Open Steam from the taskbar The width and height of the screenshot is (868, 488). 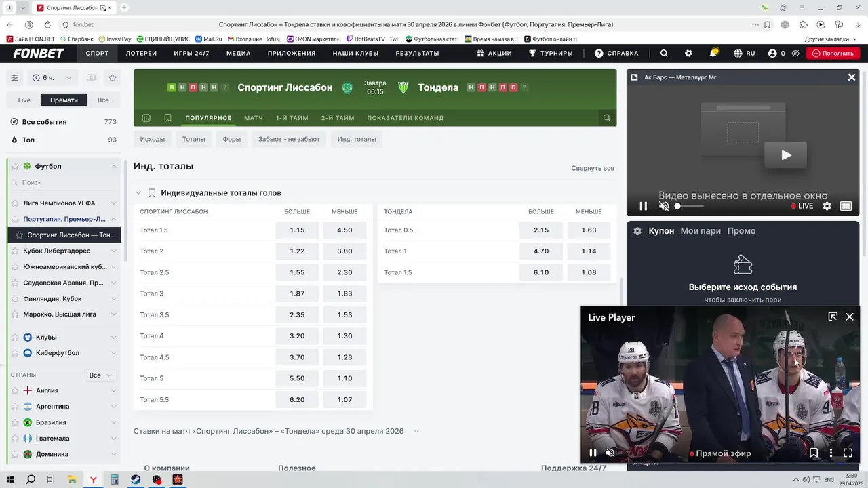click(136, 480)
